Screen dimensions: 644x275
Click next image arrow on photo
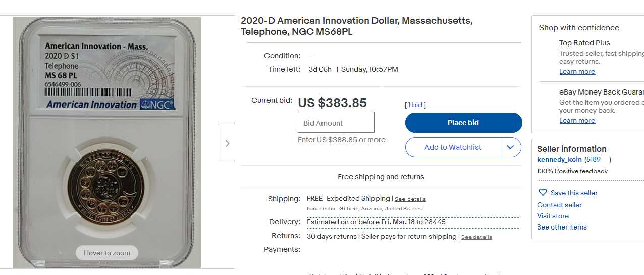point(228,143)
